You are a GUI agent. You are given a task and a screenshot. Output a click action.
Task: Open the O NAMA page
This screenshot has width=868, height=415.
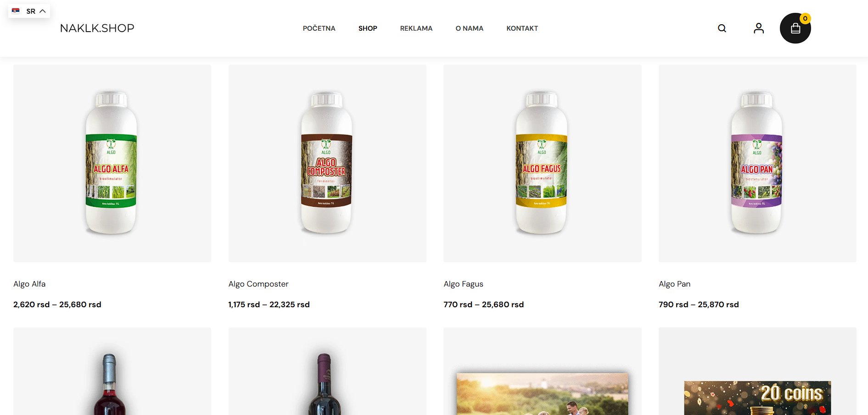(469, 28)
